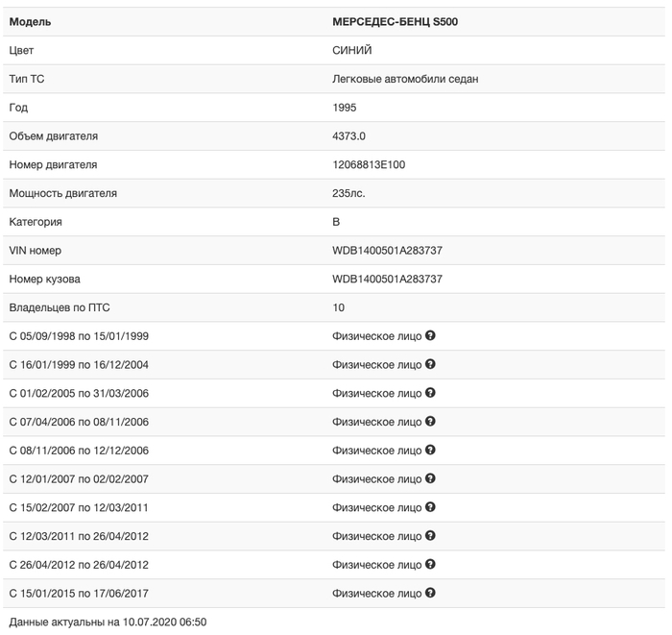The image size is (672, 635).
Task: Click the 'Данные актуальны на 10.07.2020' text
Action: [108, 623]
